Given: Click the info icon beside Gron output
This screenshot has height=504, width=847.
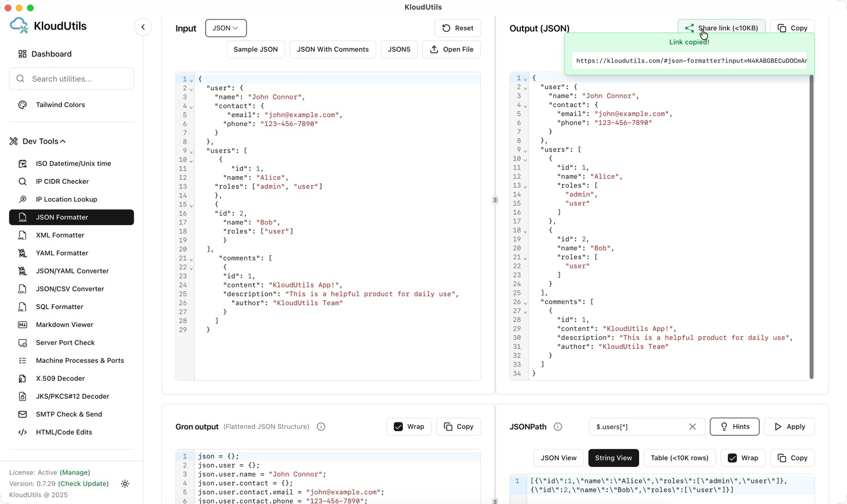Looking at the screenshot, I should (x=321, y=427).
